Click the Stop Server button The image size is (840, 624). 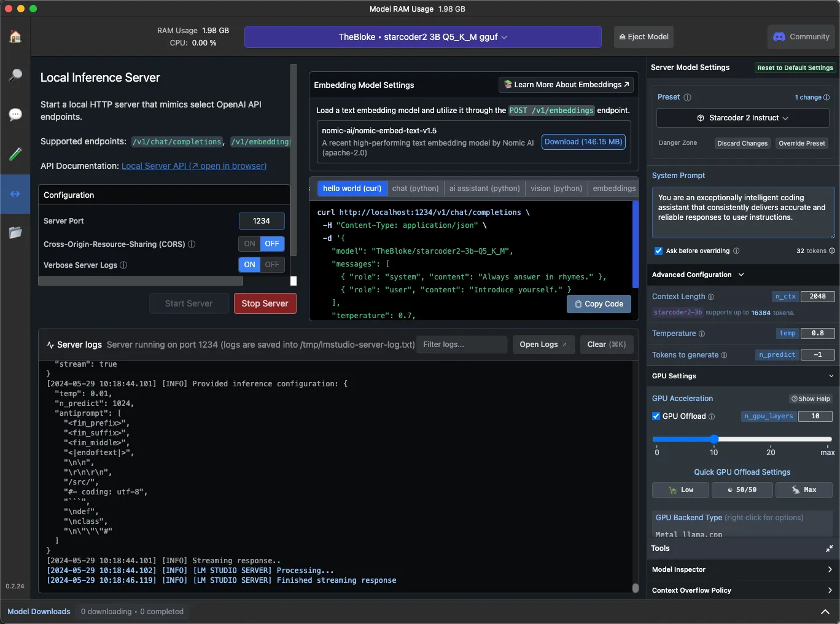point(265,303)
